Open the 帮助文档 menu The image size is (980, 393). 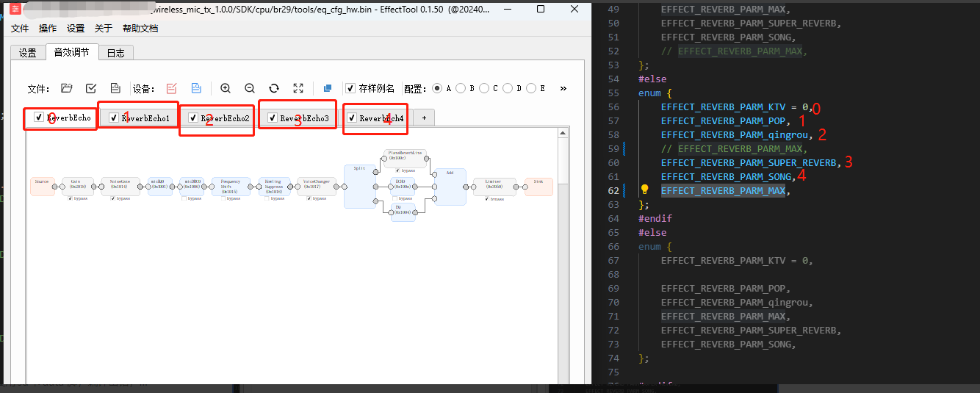pyautogui.click(x=140, y=29)
